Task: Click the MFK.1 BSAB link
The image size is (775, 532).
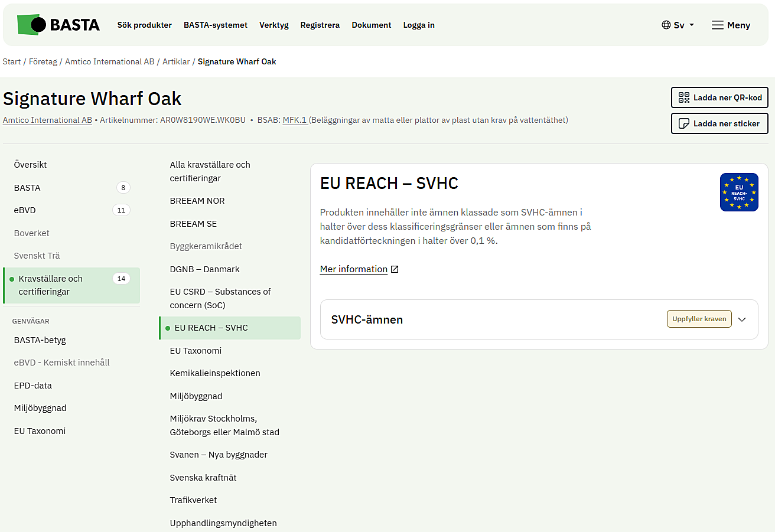Action: (x=295, y=120)
